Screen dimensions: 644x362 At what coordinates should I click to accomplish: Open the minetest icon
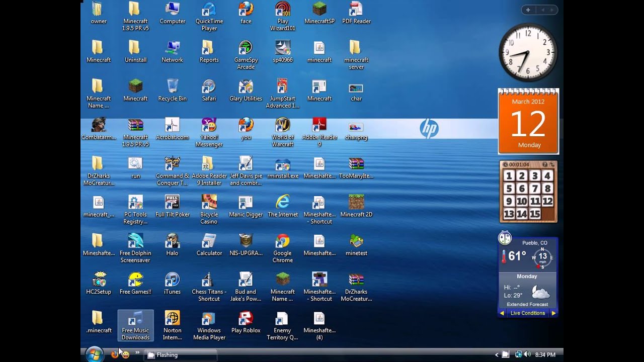(356, 245)
